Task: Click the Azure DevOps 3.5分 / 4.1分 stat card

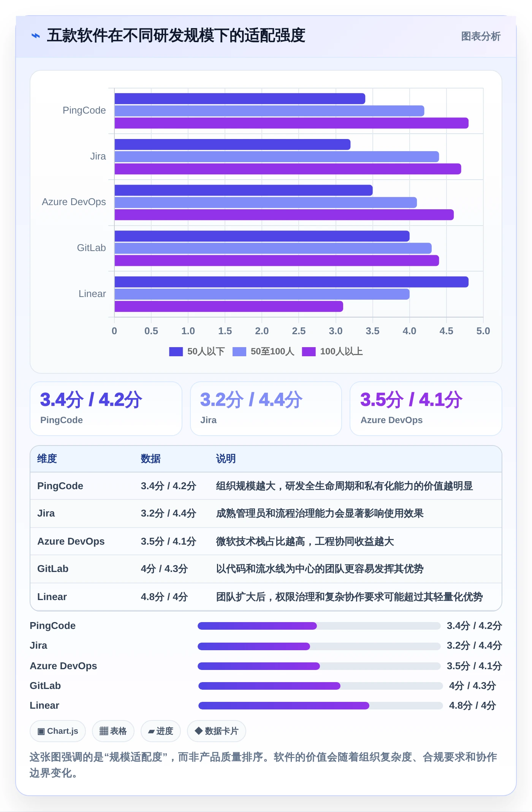Action: (x=426, y=409)
